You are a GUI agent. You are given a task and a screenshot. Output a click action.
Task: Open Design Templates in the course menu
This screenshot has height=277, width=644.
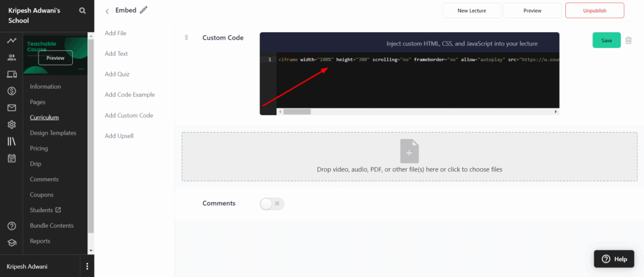click(53, 133)
